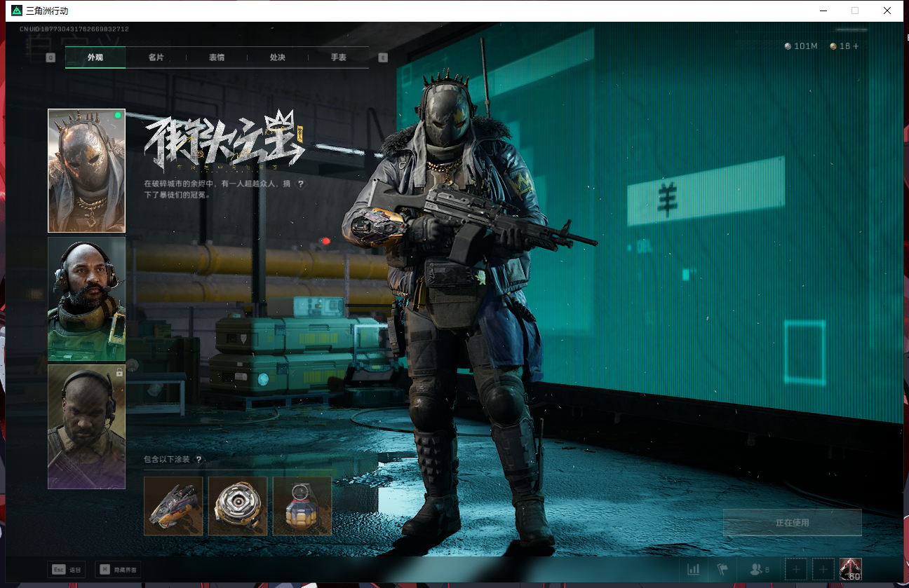909x588 pixels.
Task: Close the 三角洲行动 window
Action: (887, 11)
